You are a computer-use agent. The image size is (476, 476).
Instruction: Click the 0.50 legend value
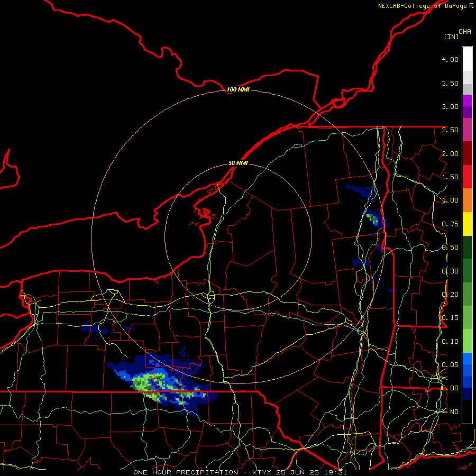[x=450, y=248]
